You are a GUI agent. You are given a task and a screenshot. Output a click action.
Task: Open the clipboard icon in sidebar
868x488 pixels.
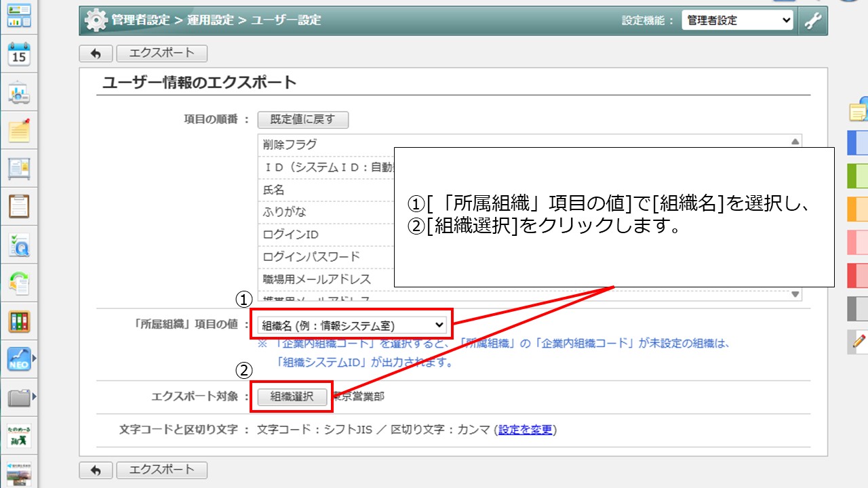coord(19,205)
